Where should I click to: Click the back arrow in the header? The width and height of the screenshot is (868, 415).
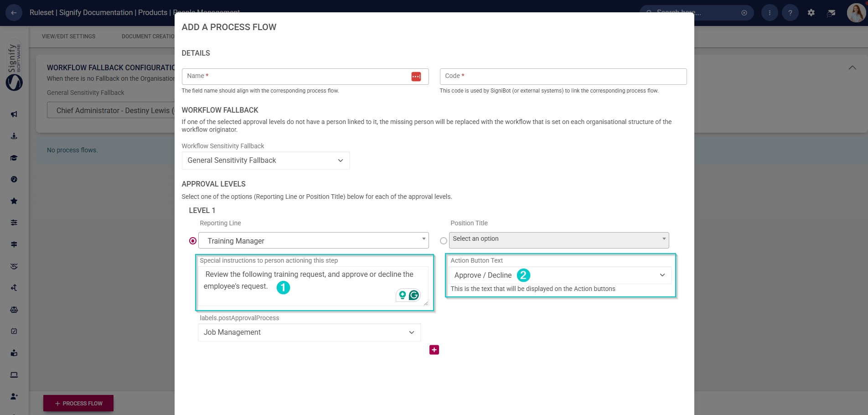click(x=14, y=13)
